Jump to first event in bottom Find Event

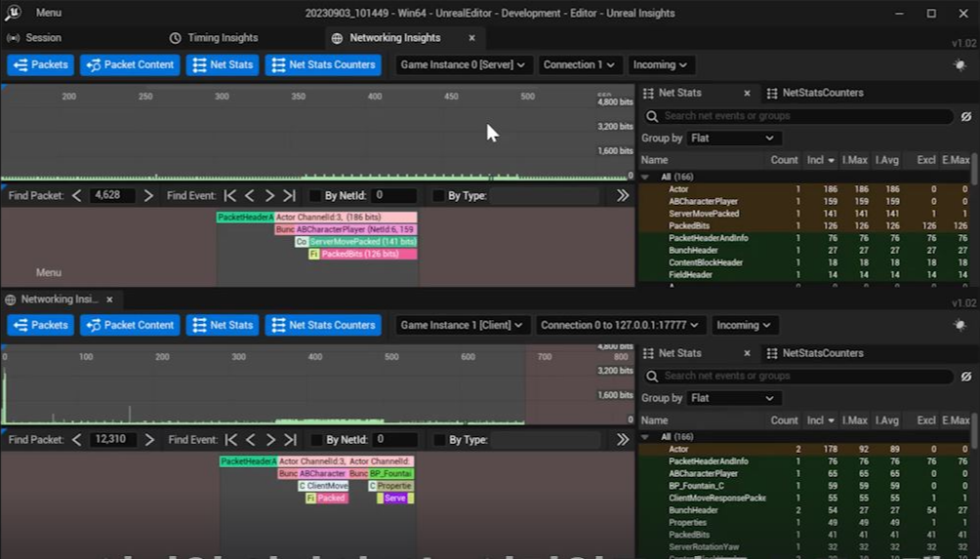[230, 440]
